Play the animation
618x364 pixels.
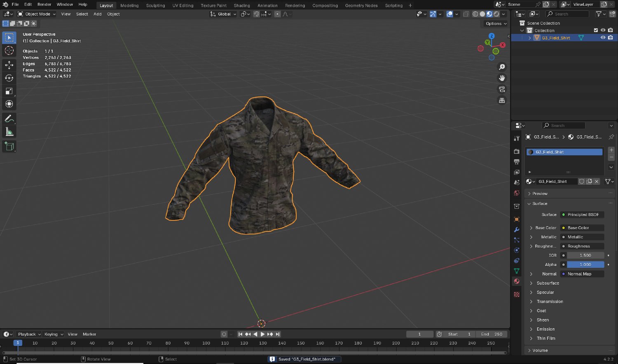(x=262, y=334)
